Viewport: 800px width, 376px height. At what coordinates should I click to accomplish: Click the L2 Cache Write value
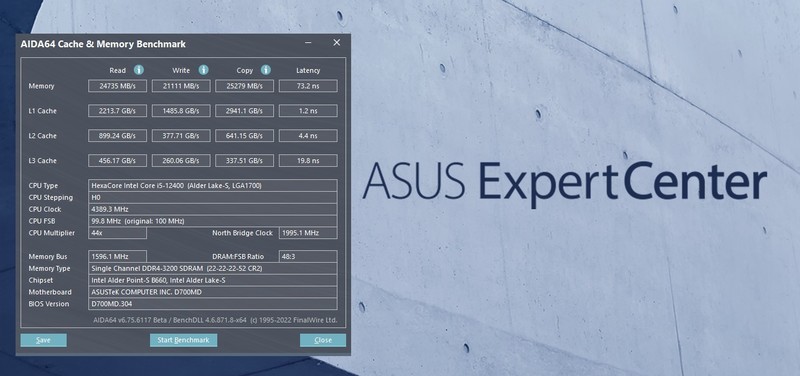point(181,136)
